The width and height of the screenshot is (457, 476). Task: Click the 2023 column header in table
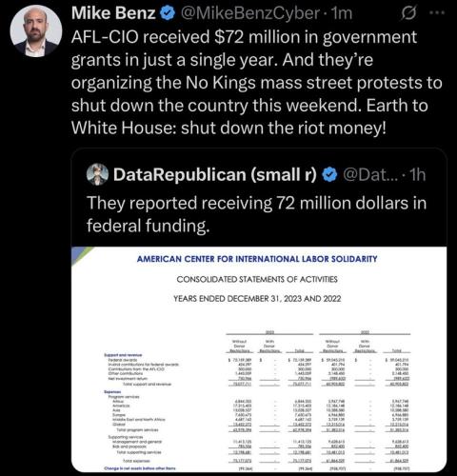coord(269,332)
